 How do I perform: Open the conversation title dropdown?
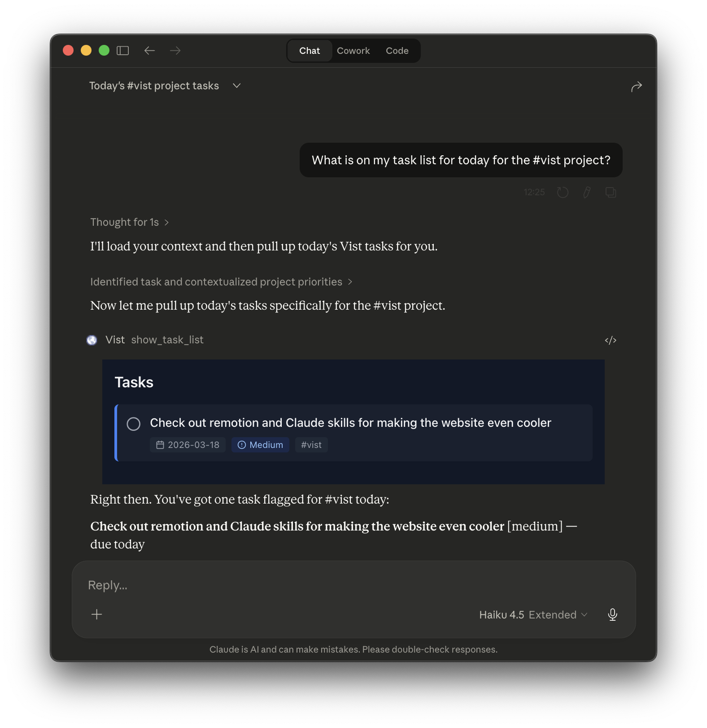[237, 86]
